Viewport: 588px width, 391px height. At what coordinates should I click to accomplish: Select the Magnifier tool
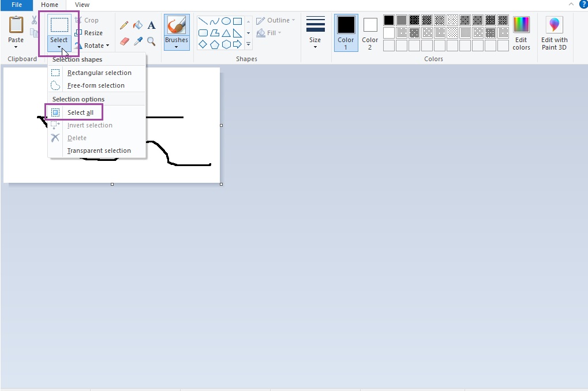(x=151, y=40)
